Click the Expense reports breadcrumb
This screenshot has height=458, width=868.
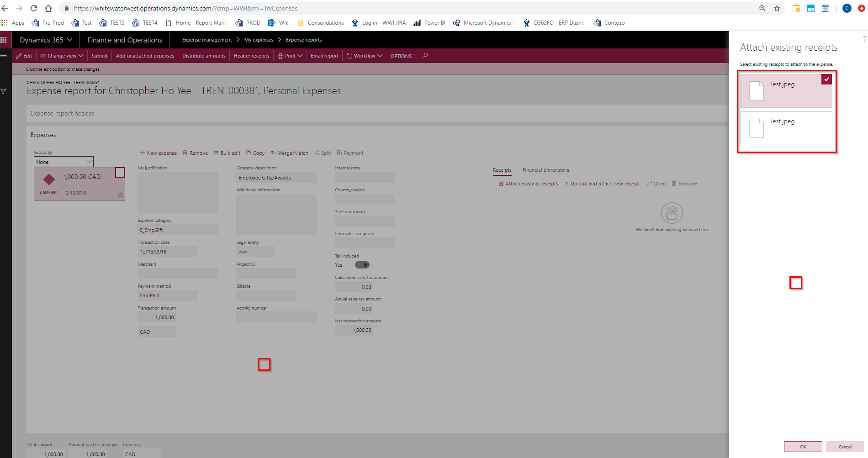point(303,40)
